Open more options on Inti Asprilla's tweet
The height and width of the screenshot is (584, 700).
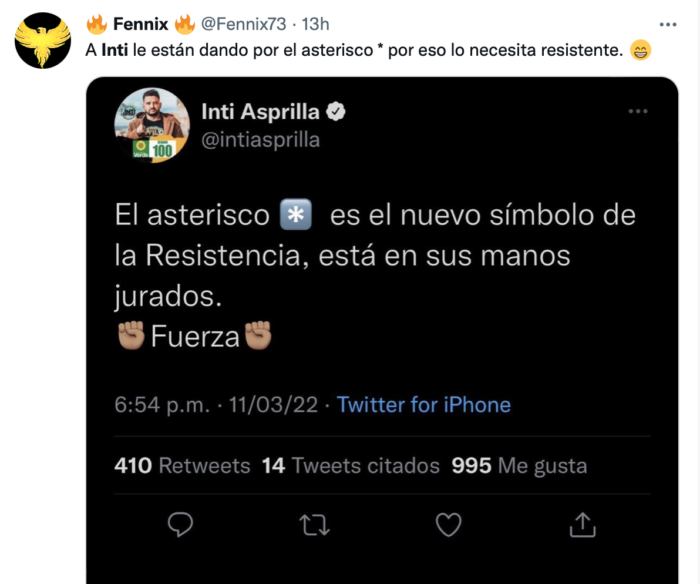pos(637,112)
